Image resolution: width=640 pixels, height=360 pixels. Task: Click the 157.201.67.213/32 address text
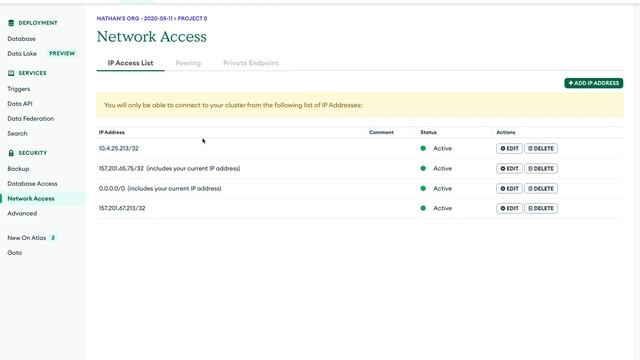click(122, 208)
